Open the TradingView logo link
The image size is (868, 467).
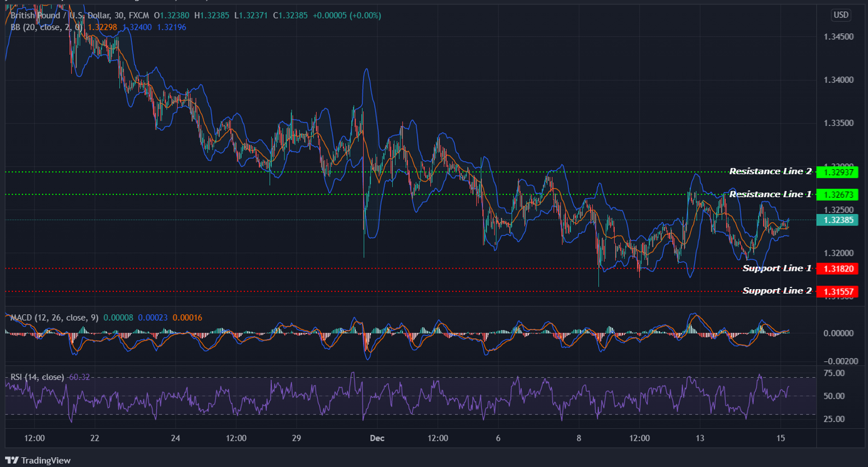pyautogui.click(x=38, y=460)
